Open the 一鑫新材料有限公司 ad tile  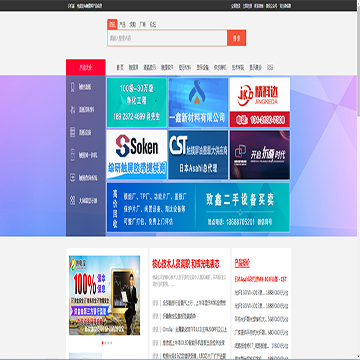198,102
